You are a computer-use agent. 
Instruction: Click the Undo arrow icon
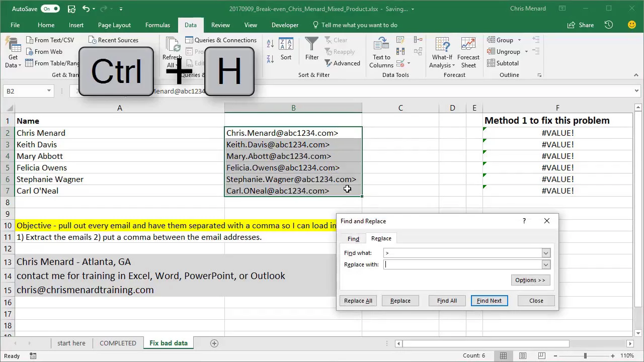pos(86,9)
